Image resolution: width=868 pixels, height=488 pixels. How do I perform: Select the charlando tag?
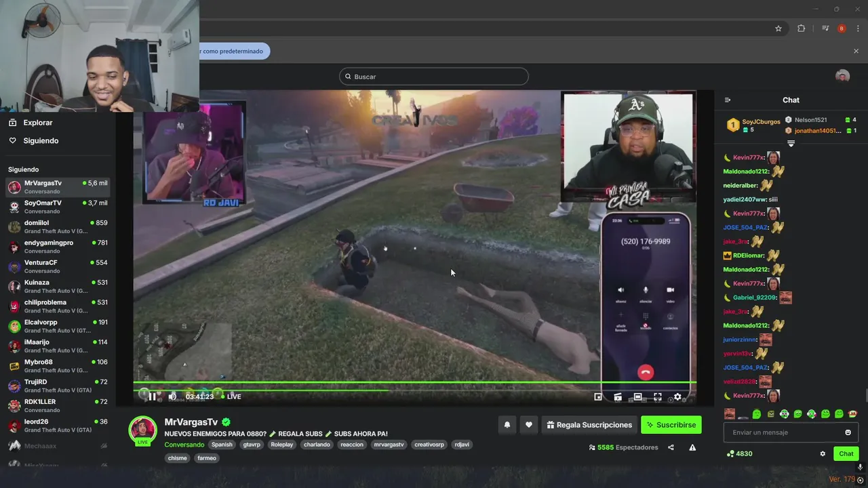(x=317, y=445)
